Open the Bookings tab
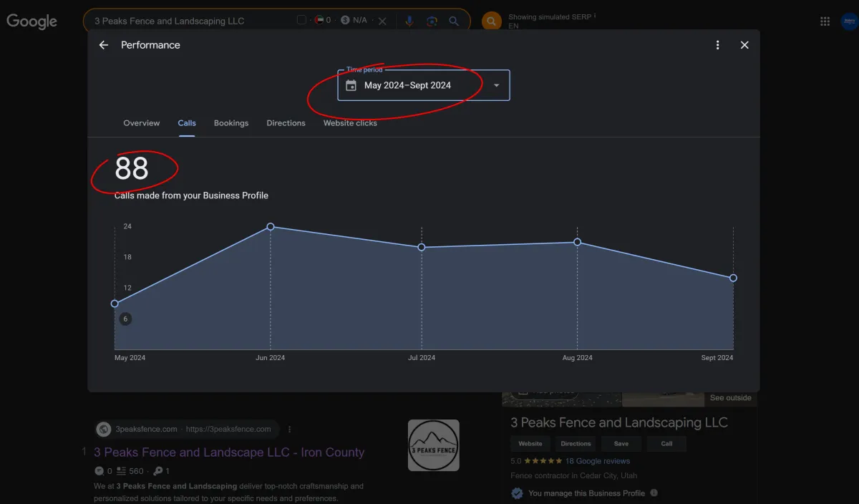Viewport: 859px width, 504px height. click(x=231, y=123)
